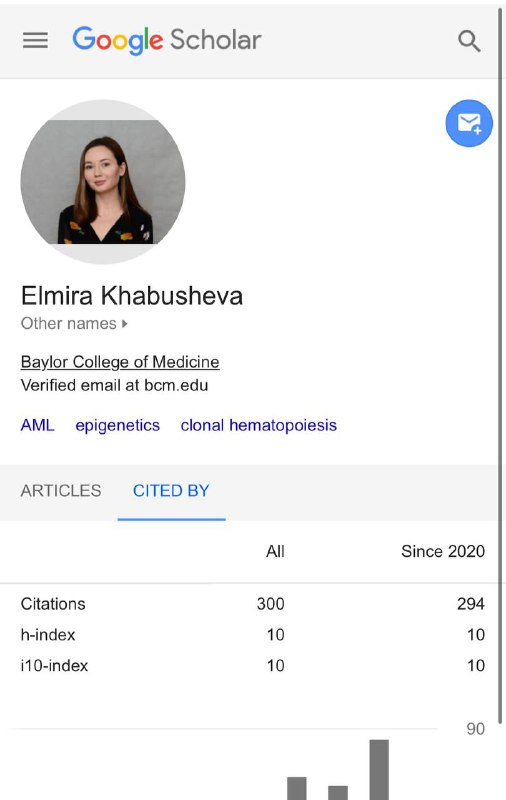Click the Since 2020 column header

(x=443, y=551)
